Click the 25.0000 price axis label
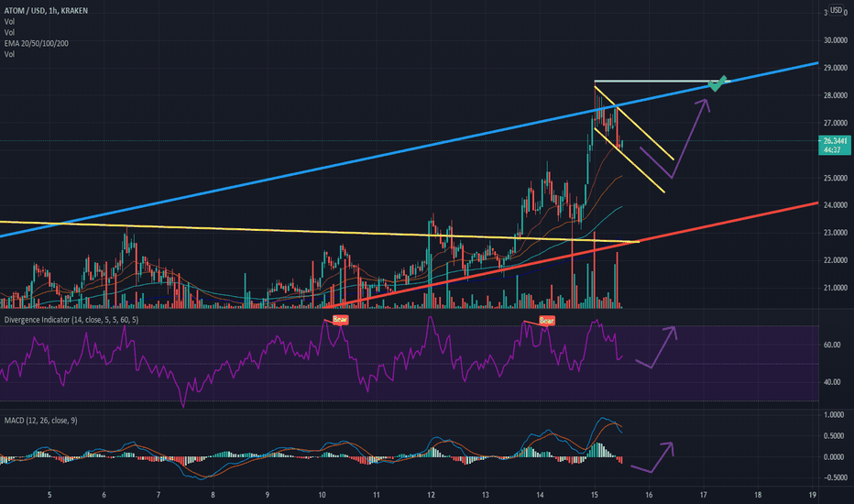 pos(836,178)
